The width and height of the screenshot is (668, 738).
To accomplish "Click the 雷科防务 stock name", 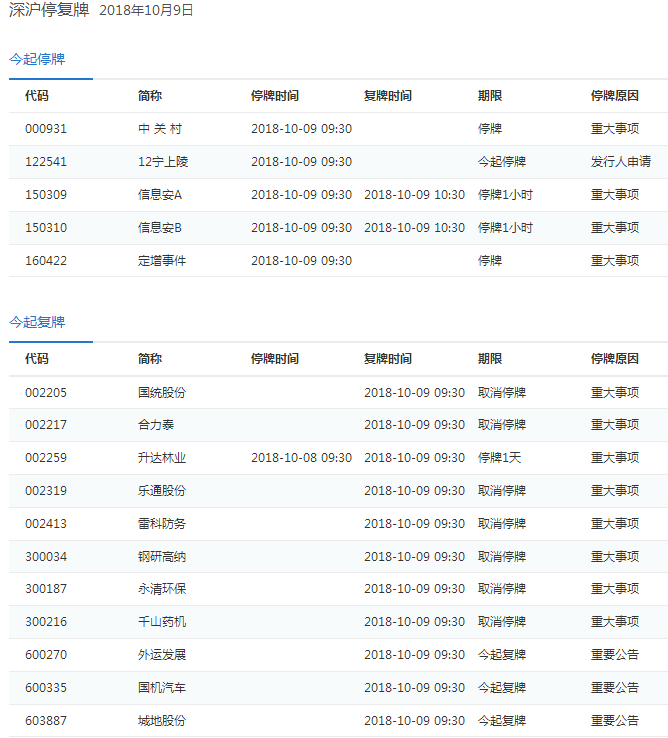I will 161,524.
